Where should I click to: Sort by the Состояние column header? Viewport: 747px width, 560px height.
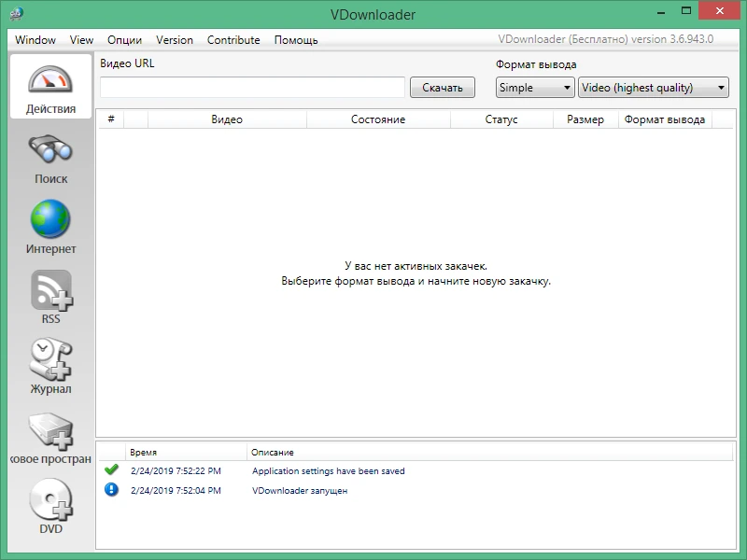378,119
